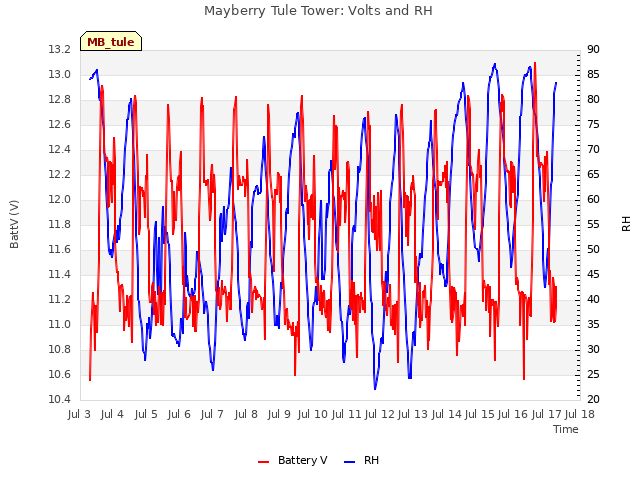Click the RH right axis title
The height and width of the screenshot is (480, 640).
(x=626, y=224)
